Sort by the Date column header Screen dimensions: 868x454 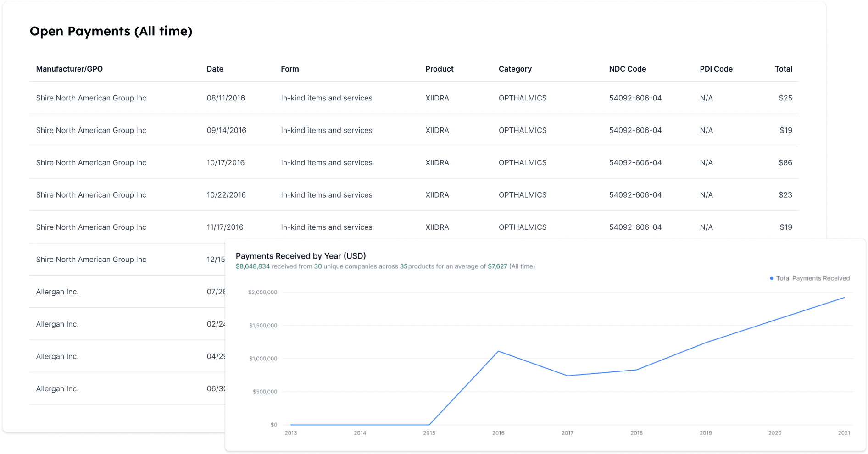point(215,69)
